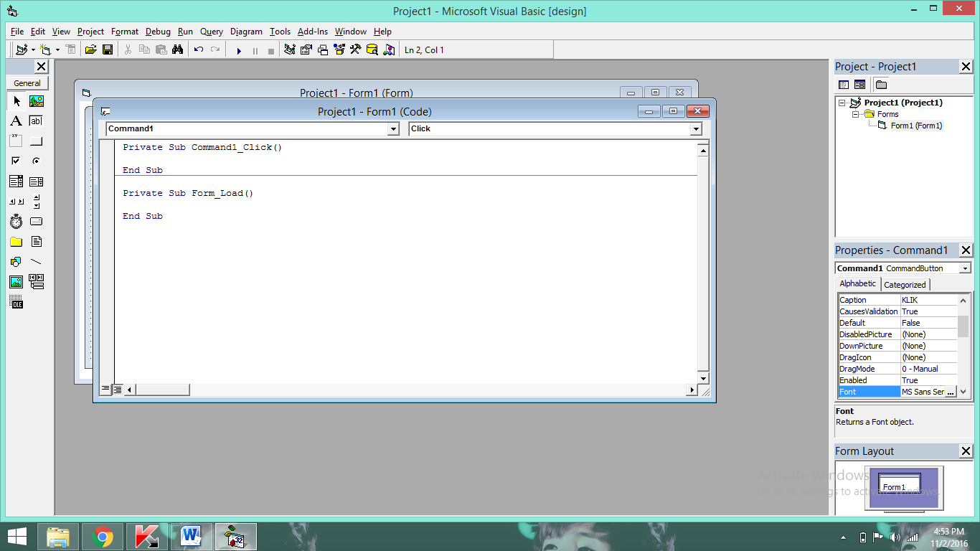Image resolution: width=980 pixels, height=551 pixels.
Task: Pick the OptionButton control from the toolbox
Action: click(36, 161)
